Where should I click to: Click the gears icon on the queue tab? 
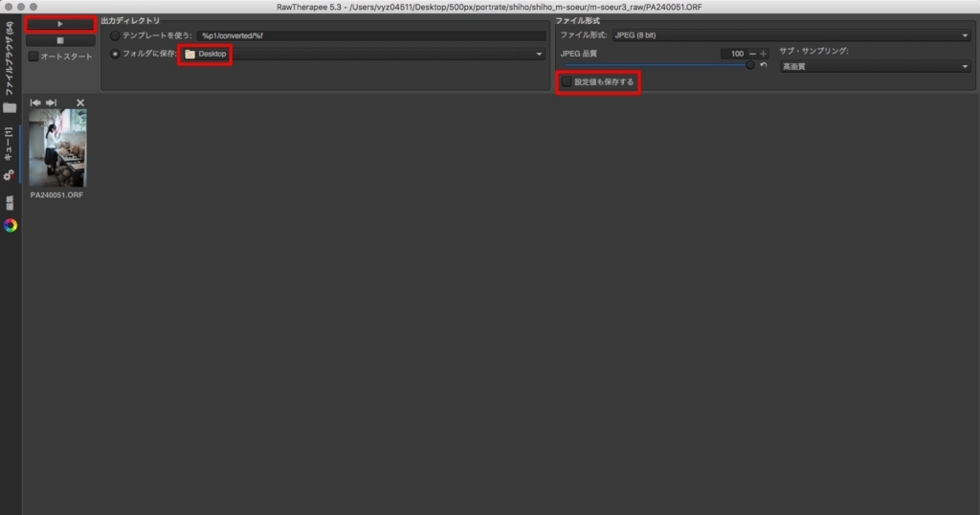coord(9,175)
